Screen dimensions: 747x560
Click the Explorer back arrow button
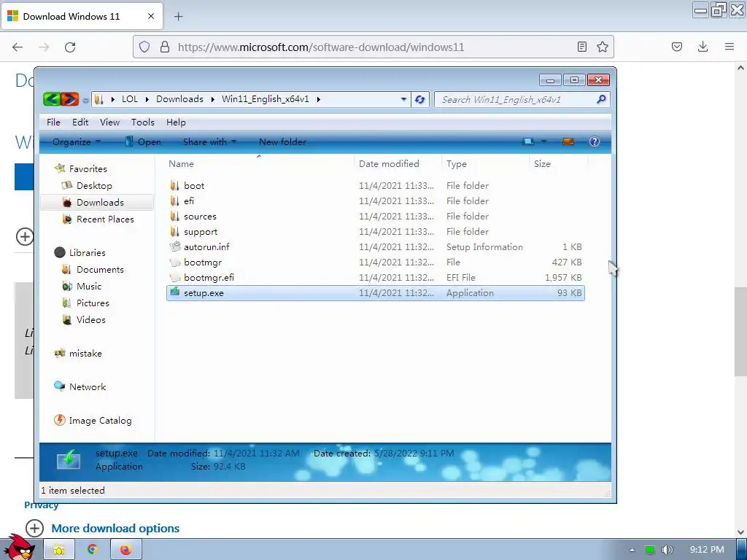pyautogui.click(x=52, y=99)
